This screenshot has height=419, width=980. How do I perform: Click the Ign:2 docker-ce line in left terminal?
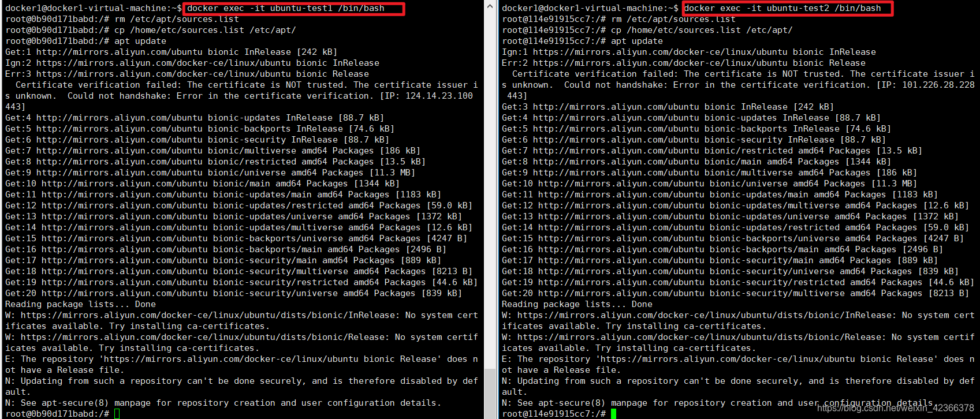[192, 63]
